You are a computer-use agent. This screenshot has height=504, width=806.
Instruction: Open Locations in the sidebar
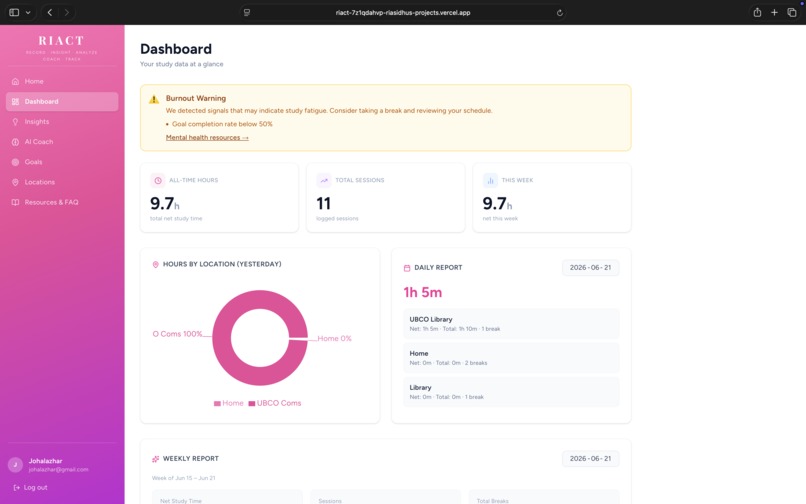(62, 182)
